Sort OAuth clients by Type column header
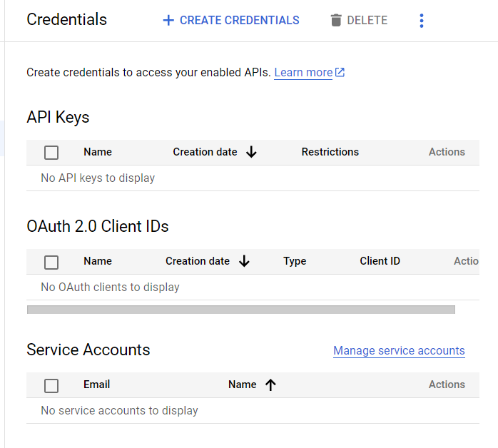This screenshot has height=448, width=498. tap(295, 261)
